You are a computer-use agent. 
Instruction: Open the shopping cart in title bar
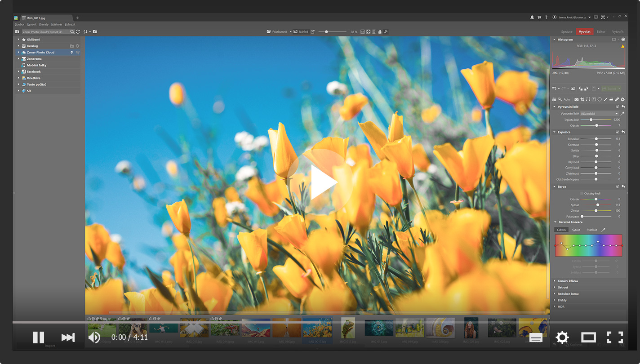pyautogui.click(x=539, y=18)
